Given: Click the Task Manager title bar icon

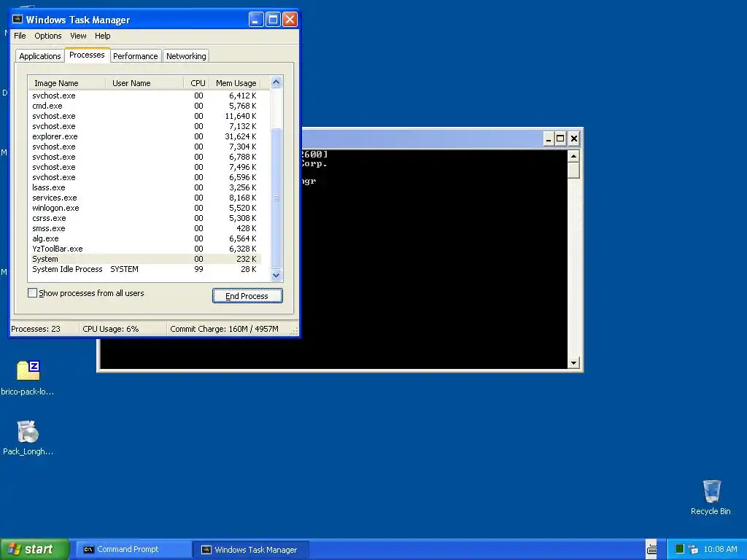Looking at the screenshot, I should (18, 20).
